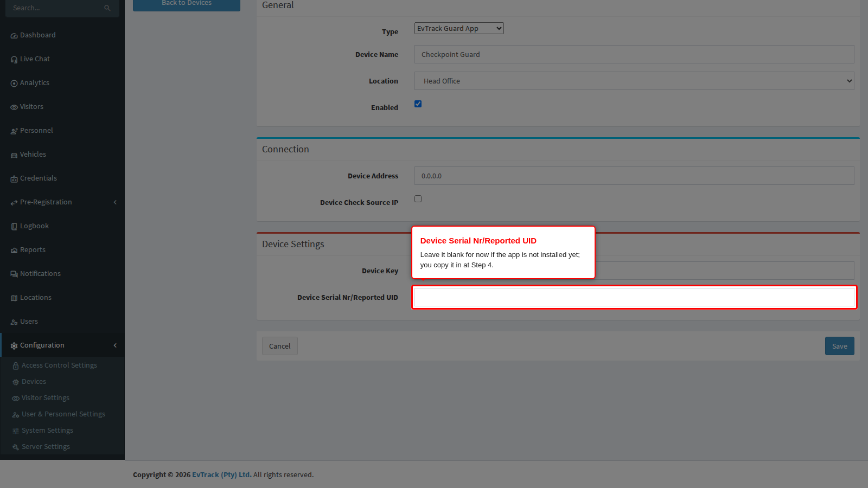Click the Device Address input field
The height and width of the screenshot is (488, 868).
point(634,176)
